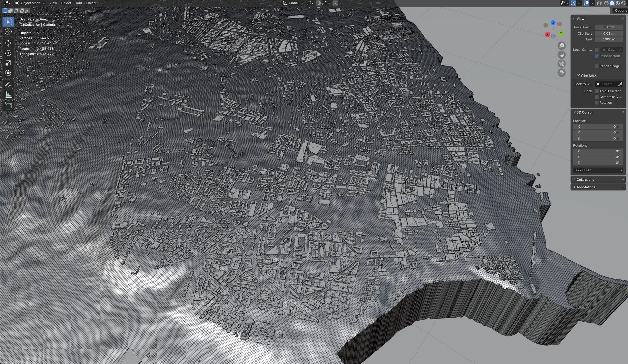628x364 pixels.
Task: Set selection mode to new selection
Action: tap(5, 11)
